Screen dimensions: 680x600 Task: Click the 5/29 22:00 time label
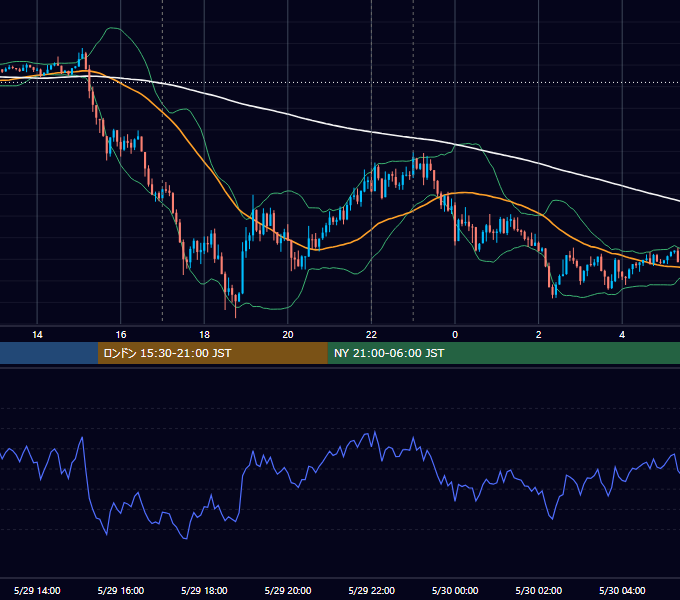tap(372, 590)
